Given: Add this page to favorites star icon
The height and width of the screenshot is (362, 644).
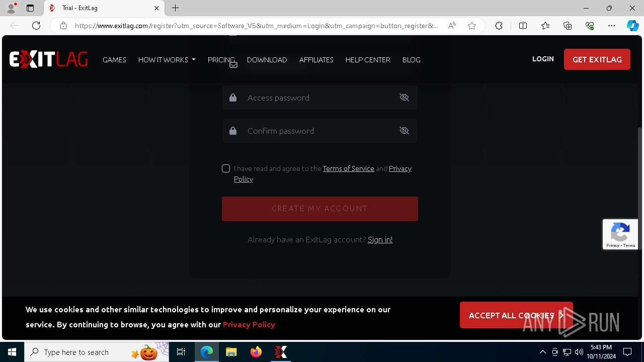Looking at the screenshot, I should 472,26.
